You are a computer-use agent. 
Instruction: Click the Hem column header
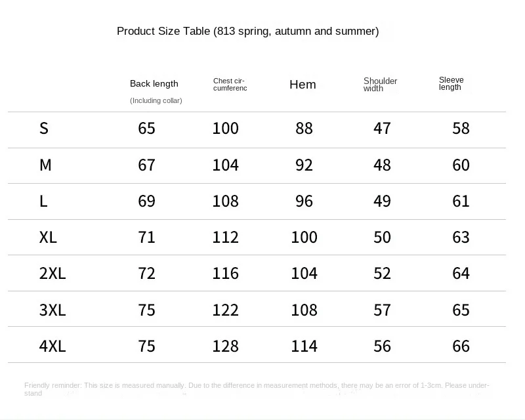tap(303, 84)
